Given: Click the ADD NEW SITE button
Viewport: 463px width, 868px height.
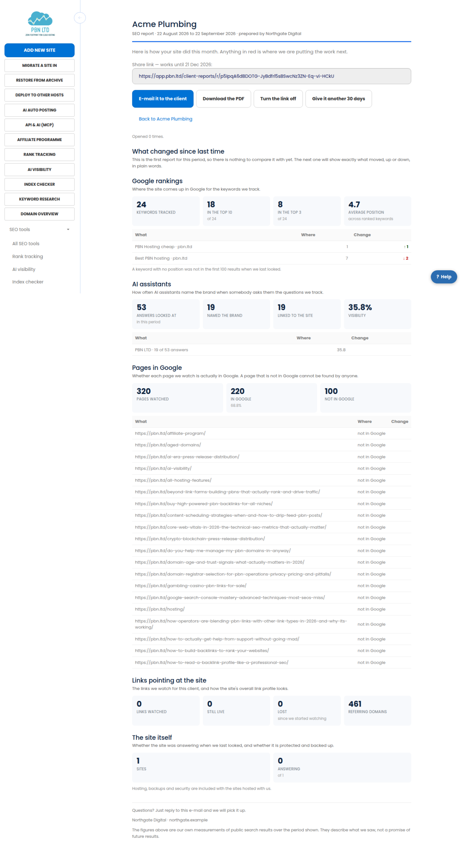Looking at the screenshot, I should (x=39, y=50).
